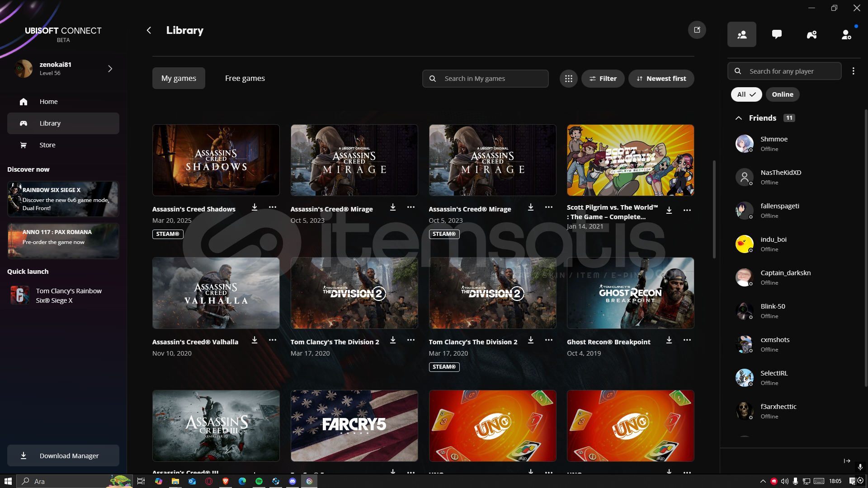Select friend fallenspageti in friends list
This screenshot has width=868, height=488.
click(x=793, y=211)
